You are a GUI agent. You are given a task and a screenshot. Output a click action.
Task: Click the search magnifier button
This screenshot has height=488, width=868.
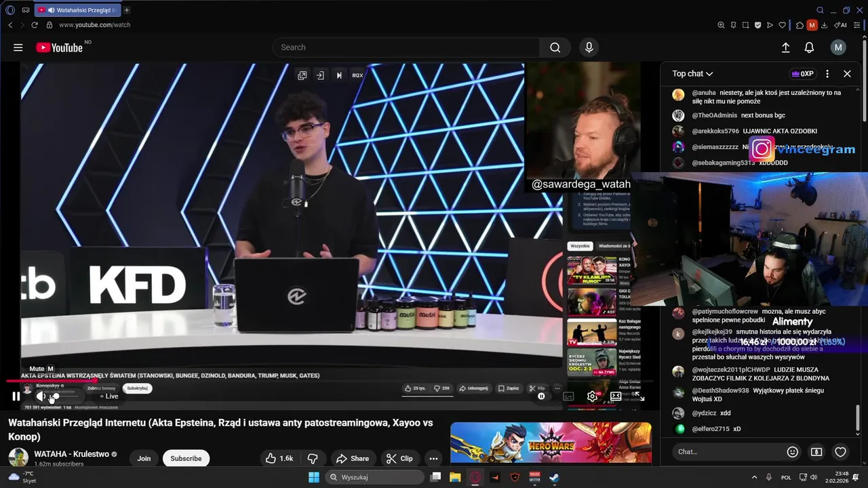(555, 47)
